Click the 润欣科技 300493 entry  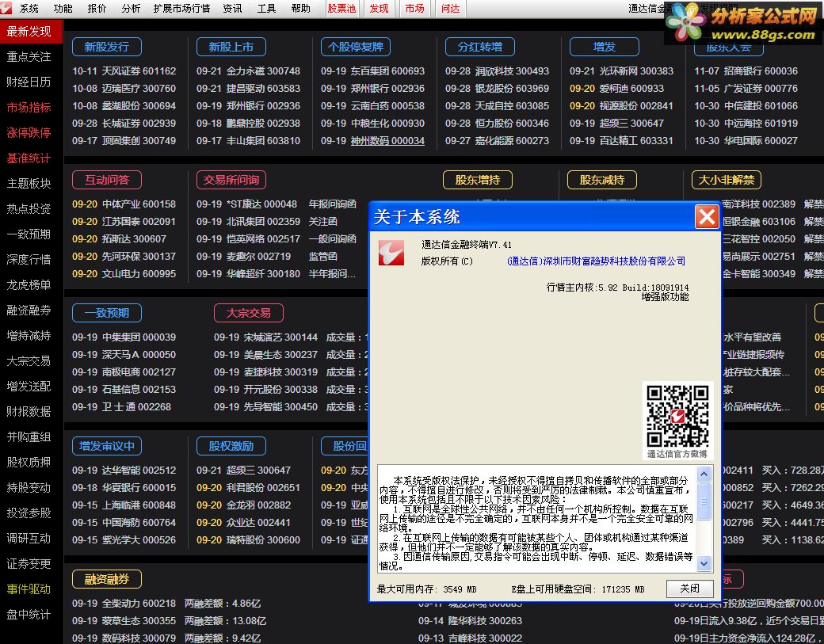(x=497, y=71)
